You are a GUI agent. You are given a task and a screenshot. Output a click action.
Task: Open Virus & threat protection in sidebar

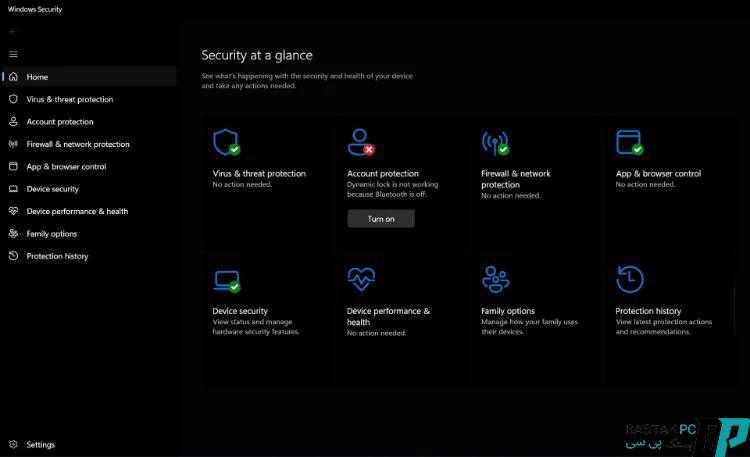[69, 99]
